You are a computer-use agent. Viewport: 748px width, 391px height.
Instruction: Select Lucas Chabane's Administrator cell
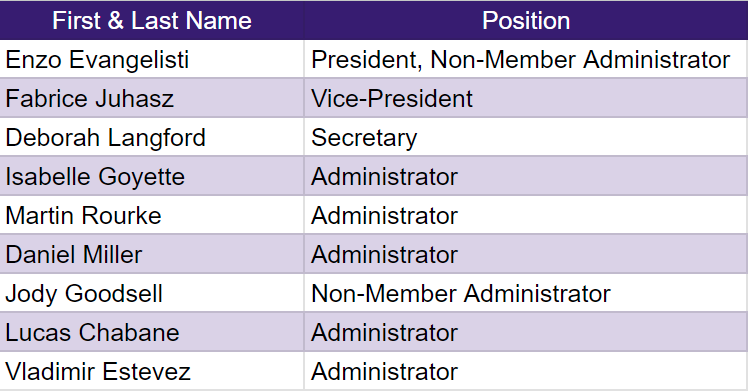coord(526,332)
